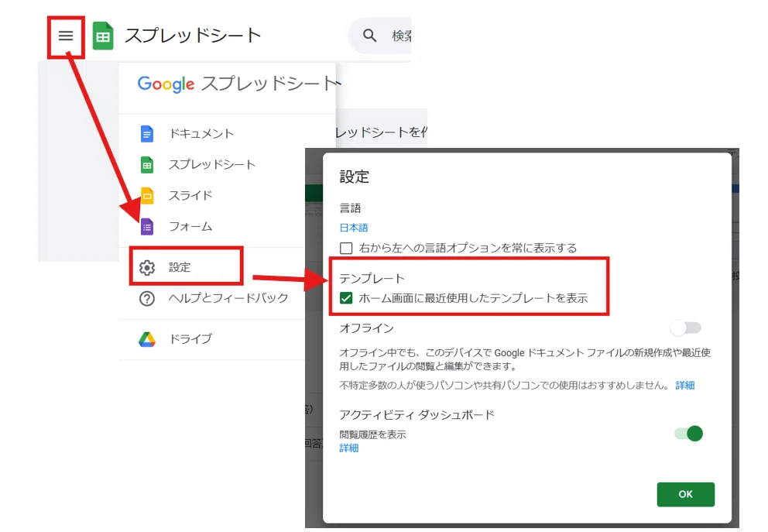The image size is (768, 532).
Task: Click the スプレッドシート title in header
Action: tap(193, 36)
